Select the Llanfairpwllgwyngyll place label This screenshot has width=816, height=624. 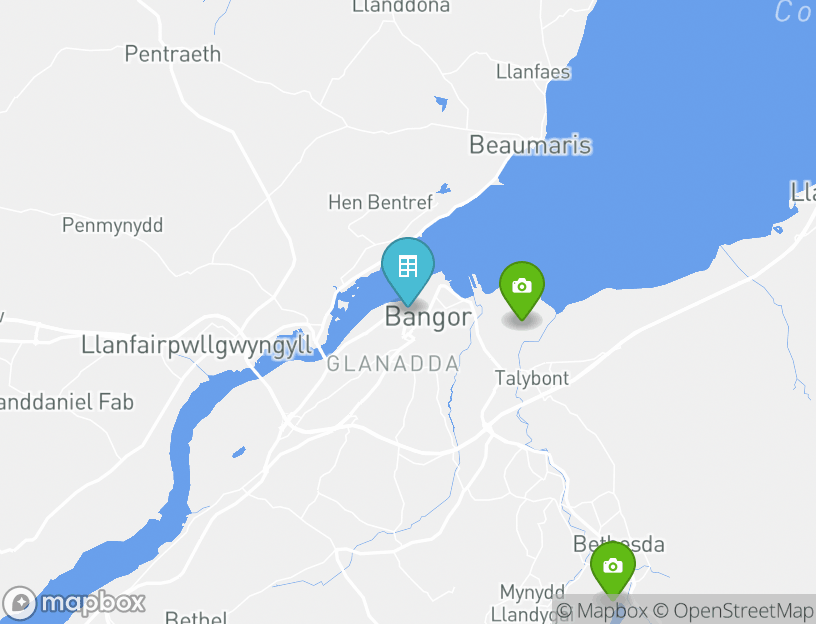click(x=197, y=346)
